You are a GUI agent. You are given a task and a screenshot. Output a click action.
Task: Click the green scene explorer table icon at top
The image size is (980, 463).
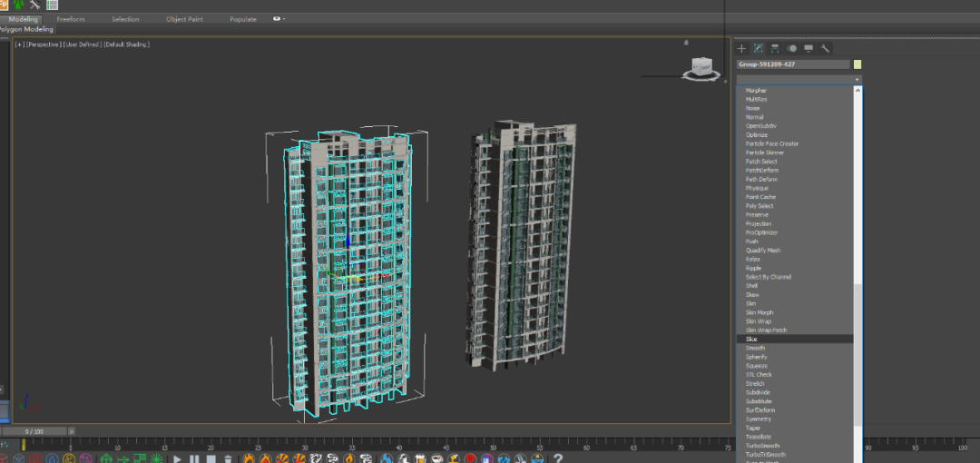point(52,5)
